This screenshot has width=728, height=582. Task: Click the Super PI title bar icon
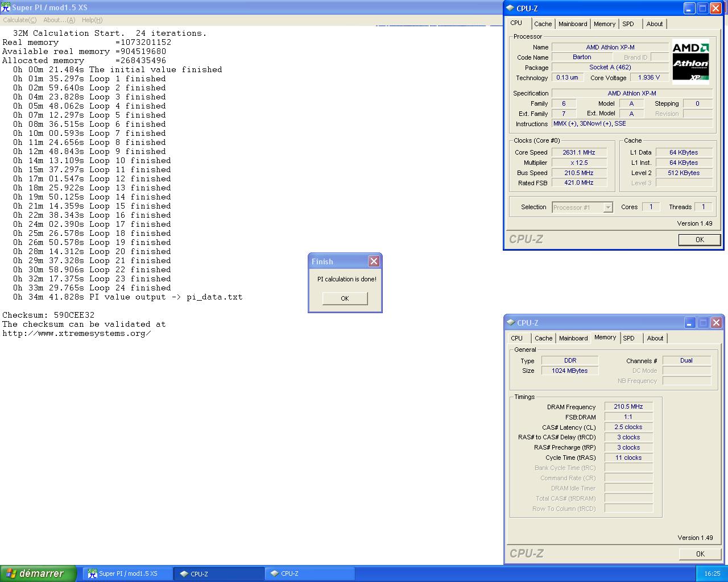click(x=6, y=7)
